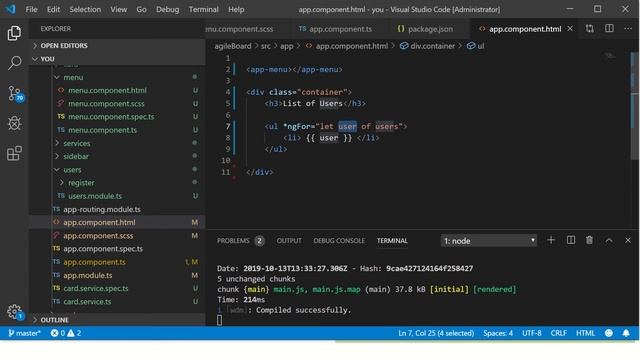Open editor More Actions ellipsis

(x=628, y=29)
